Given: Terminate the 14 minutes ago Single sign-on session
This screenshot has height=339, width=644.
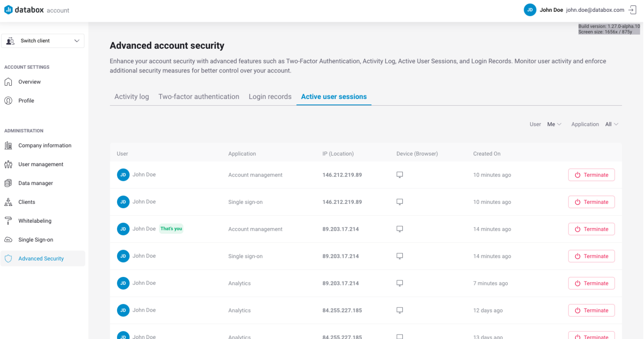Looking at the screenshot, I should [x=591, y=256].
